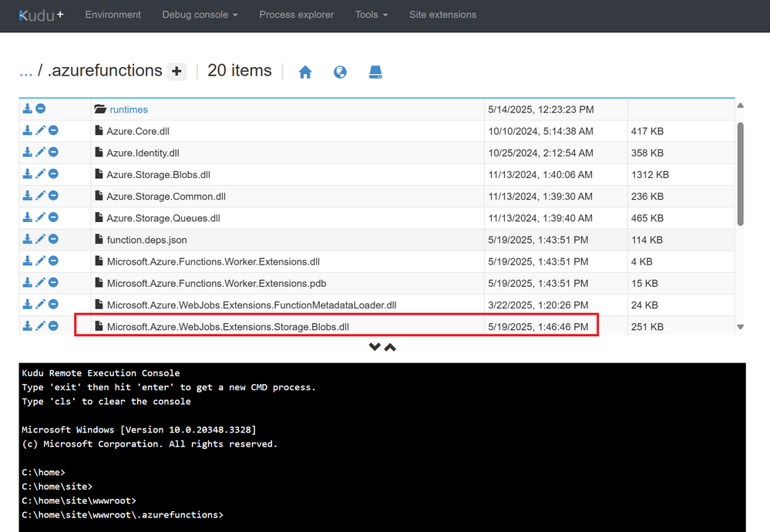Click .azurefunctions breadcrumb folder name
This screenshot has width=770, height=532.
point(105,70)
